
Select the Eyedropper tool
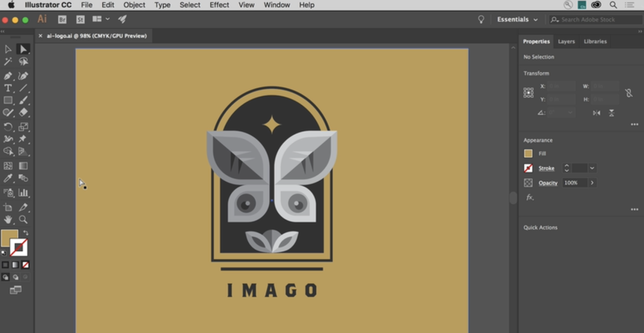8,178
